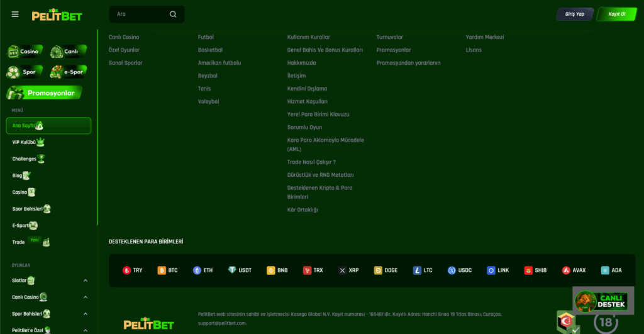Open the Turnuvalar link
The image size is (644, 334).
390,37
